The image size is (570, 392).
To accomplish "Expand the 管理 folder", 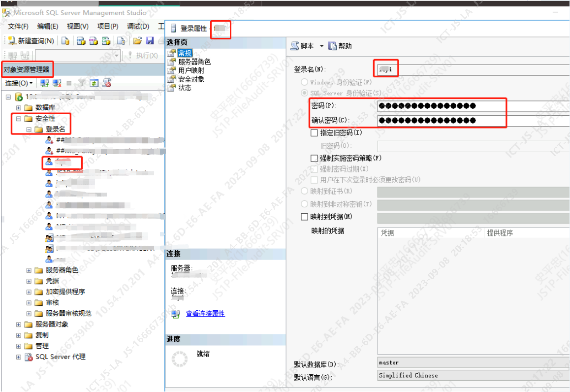I will pos(19,346).
